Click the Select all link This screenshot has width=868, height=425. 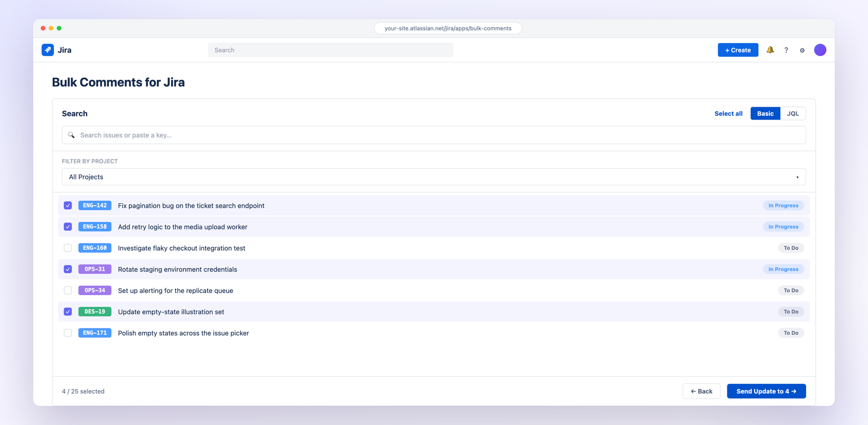coord(728,113)
